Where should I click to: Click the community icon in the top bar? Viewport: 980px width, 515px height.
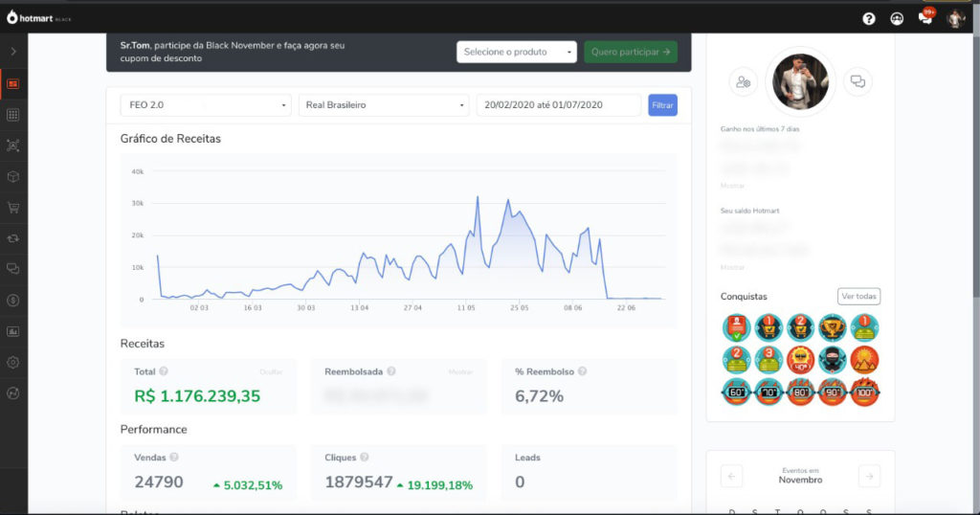click(x=897, y=18)
